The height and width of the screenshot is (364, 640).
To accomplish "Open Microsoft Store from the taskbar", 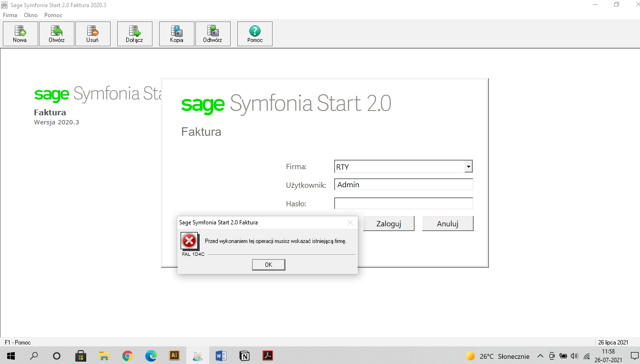I will [x=81, y=355].
